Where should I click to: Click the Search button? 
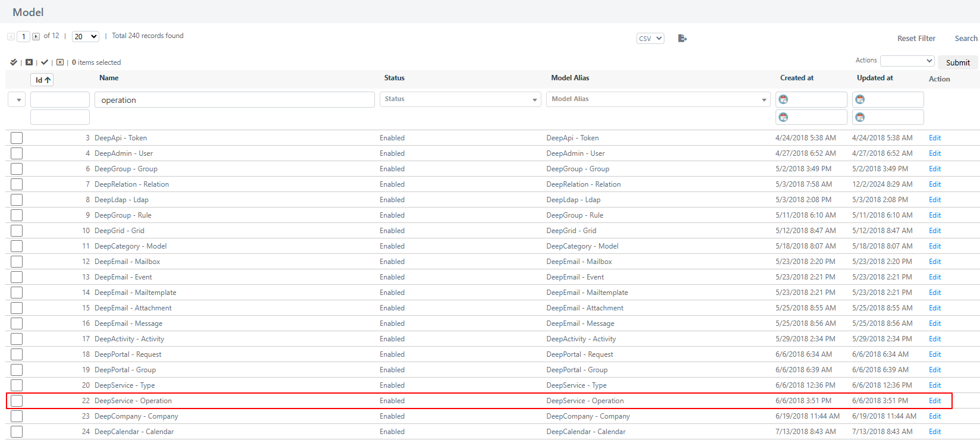966,38
